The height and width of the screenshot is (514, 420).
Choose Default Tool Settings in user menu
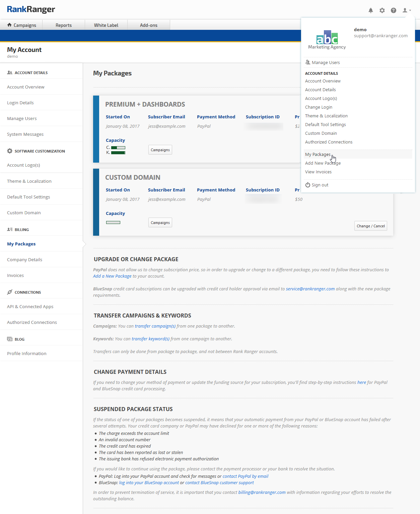[326, 125]
